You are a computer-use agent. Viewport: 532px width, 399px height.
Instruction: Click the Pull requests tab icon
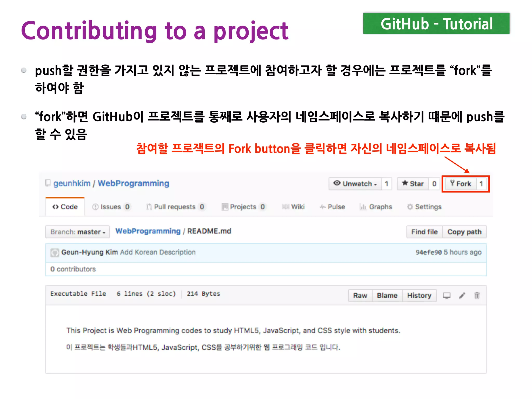tap(149, 207)
